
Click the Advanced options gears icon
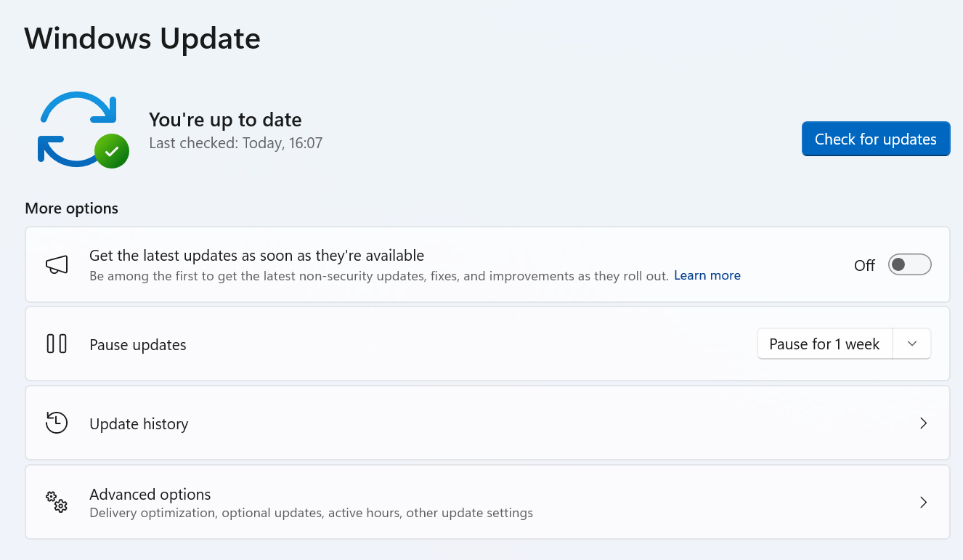point(57,502)
